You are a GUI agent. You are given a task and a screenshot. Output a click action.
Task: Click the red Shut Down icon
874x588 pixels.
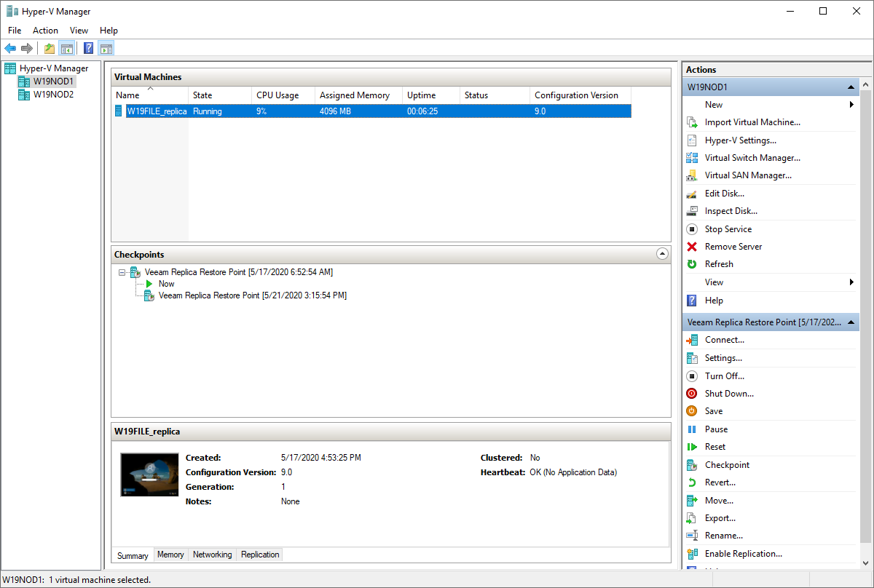[692, 394]
